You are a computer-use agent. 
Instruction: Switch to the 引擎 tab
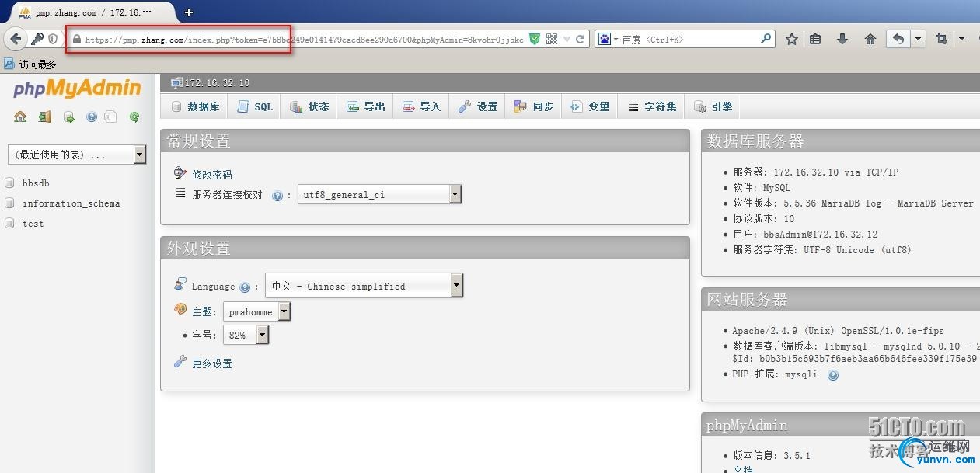point(713,106)
